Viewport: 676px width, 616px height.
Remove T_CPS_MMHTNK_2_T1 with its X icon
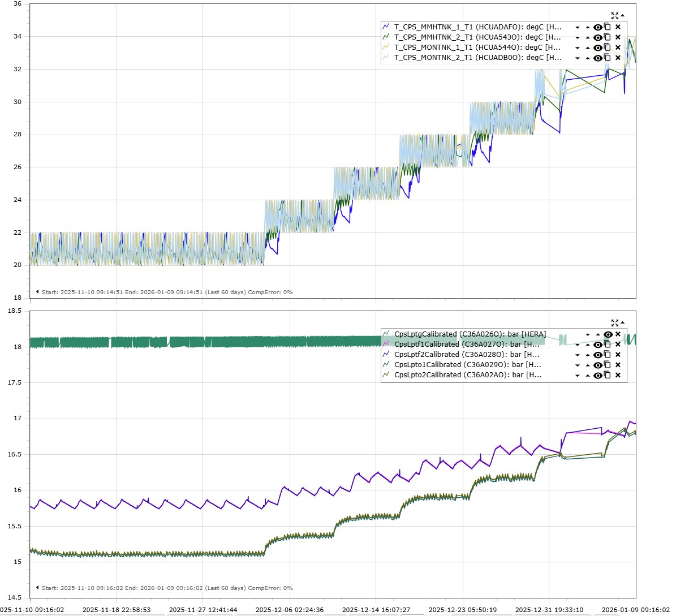pos(618,37)
